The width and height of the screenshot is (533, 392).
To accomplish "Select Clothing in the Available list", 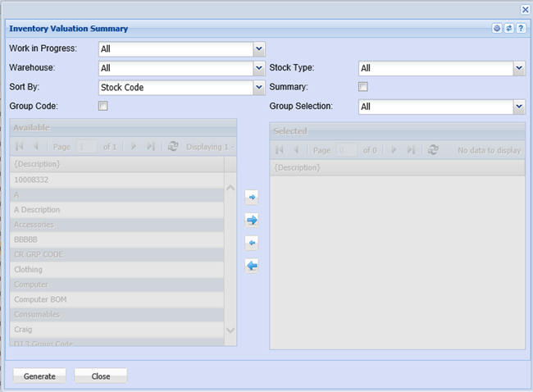I will 29,269.
